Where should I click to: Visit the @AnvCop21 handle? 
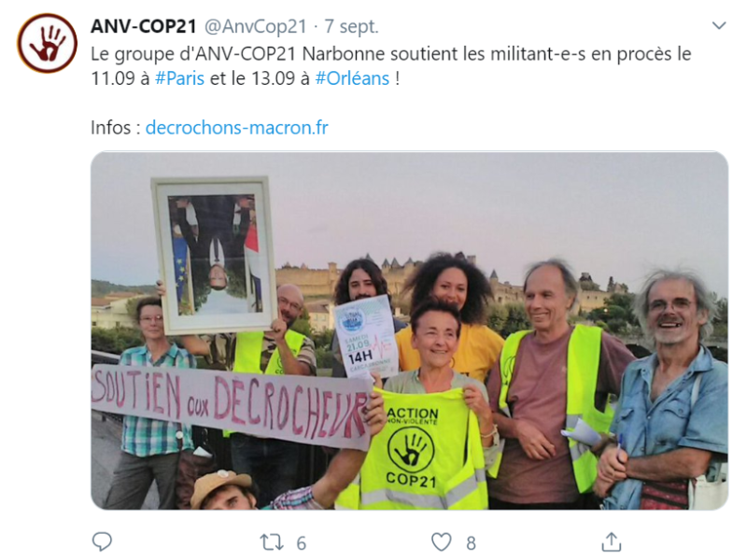(255, 27)
